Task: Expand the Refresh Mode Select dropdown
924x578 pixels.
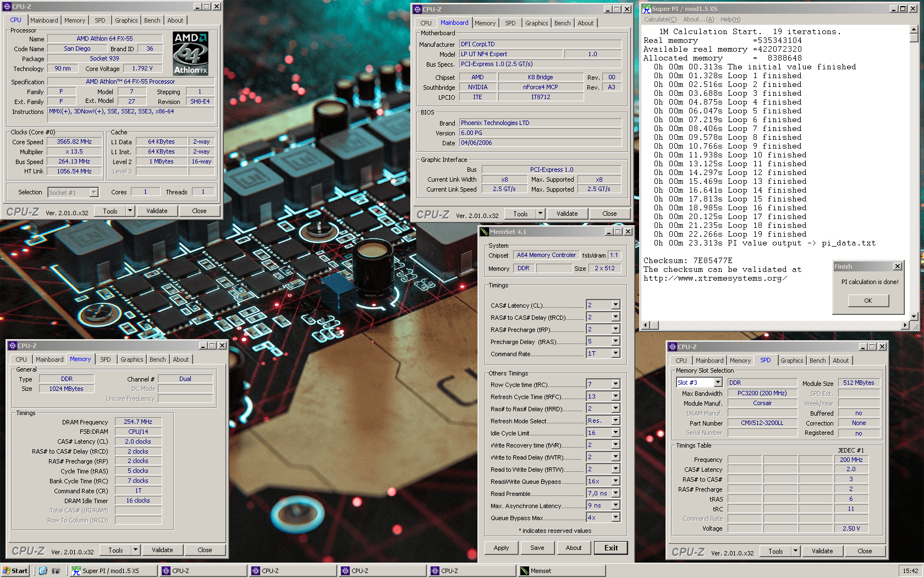Action: click(x=616, y=421)
